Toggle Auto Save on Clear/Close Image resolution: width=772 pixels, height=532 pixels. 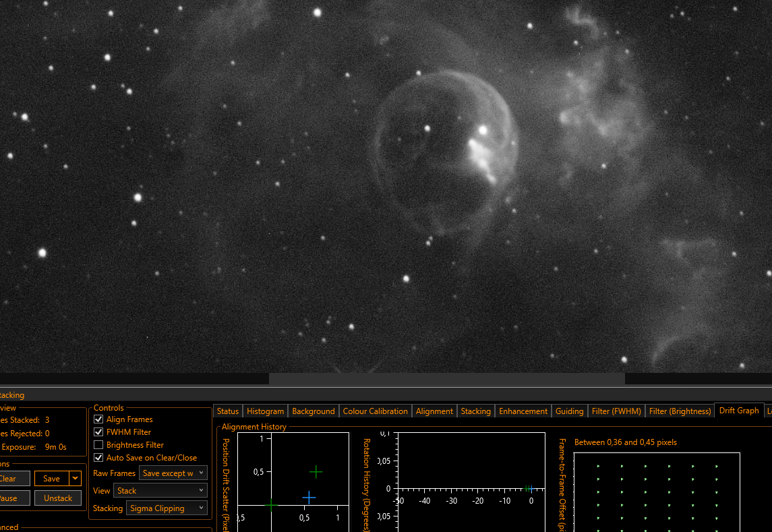pos(98,458)
